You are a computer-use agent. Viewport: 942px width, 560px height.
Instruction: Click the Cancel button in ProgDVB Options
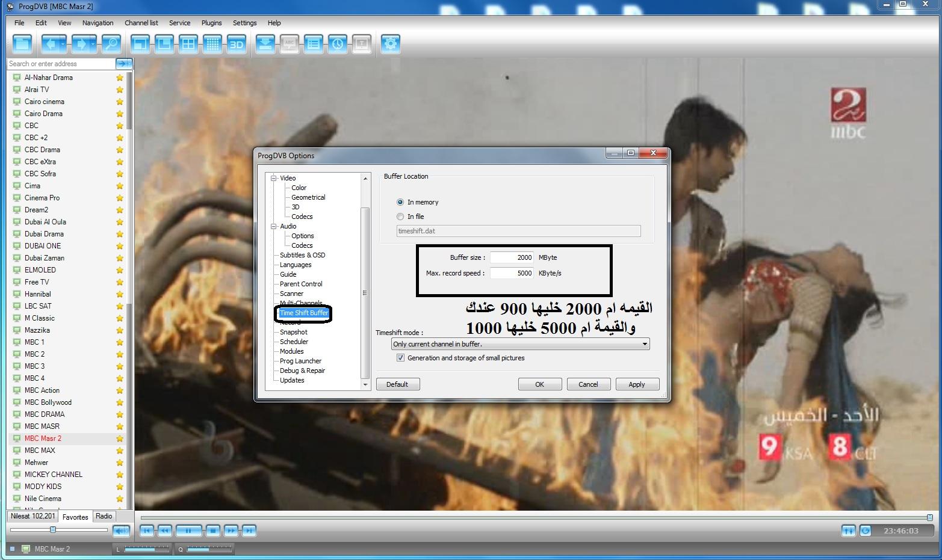[589, 384]
